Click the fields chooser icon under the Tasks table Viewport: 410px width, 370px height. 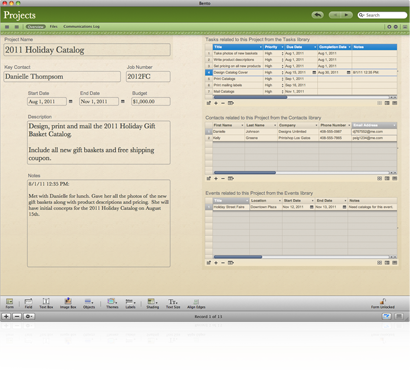230,103
